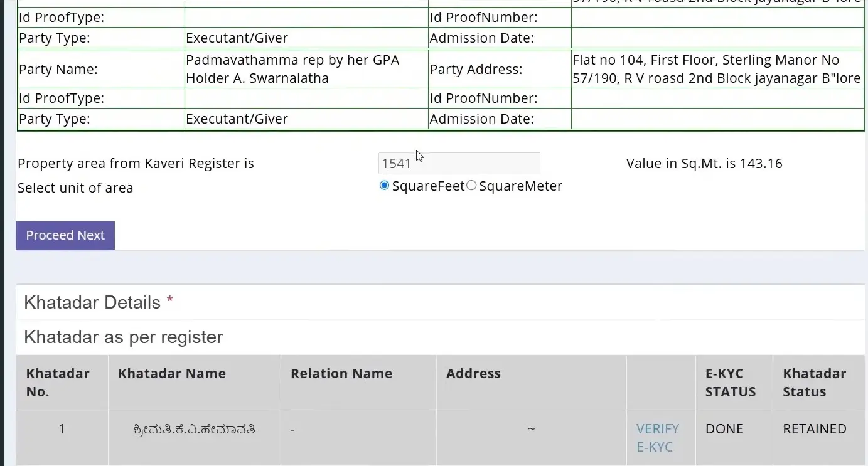This screenshot has width=868, height=466.
Task: Select the SquareFeet radio button
Action: (384, 186)
